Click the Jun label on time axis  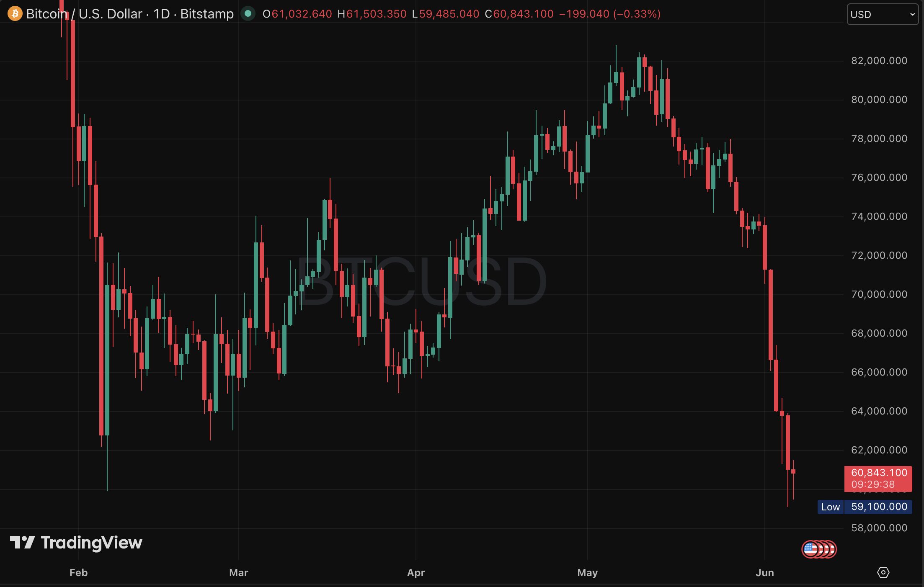tap(765, 572)
